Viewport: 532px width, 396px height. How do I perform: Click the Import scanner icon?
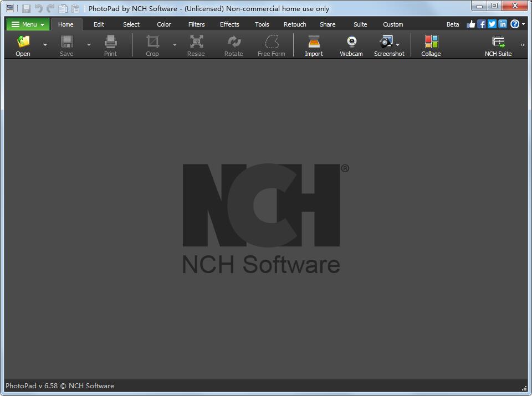pos(314,46)
